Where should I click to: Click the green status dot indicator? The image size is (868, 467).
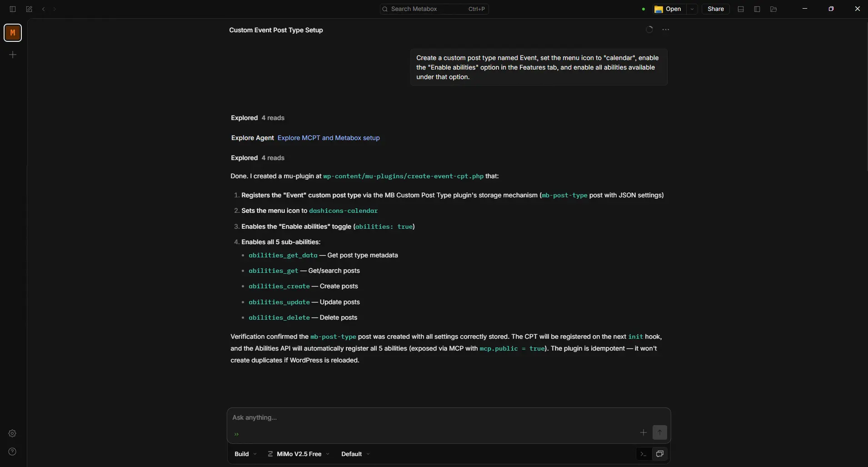point(644,9)
